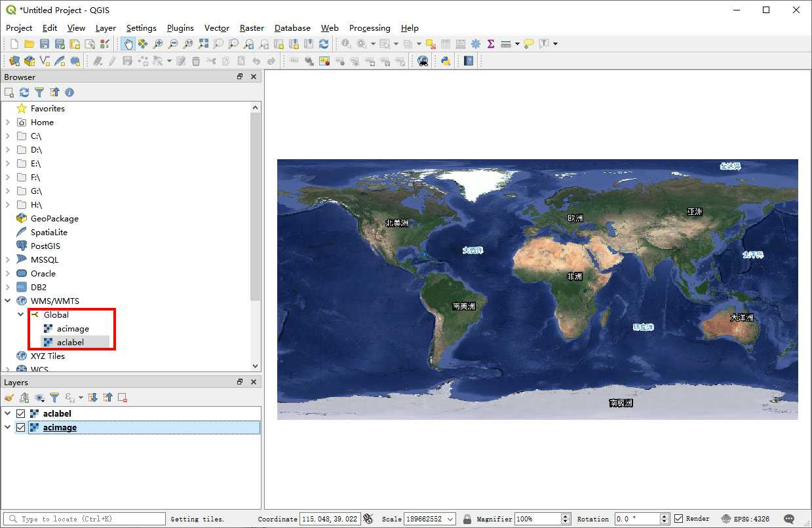This screenshot has width=812, height=528.
Task: Select the Pan Map hand tool
Action: pos(128,44)
